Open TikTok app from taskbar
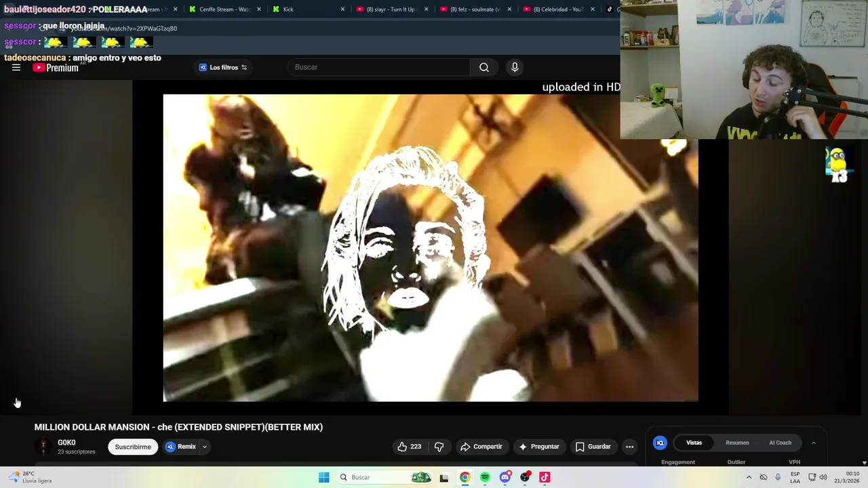 coord(545,477)
